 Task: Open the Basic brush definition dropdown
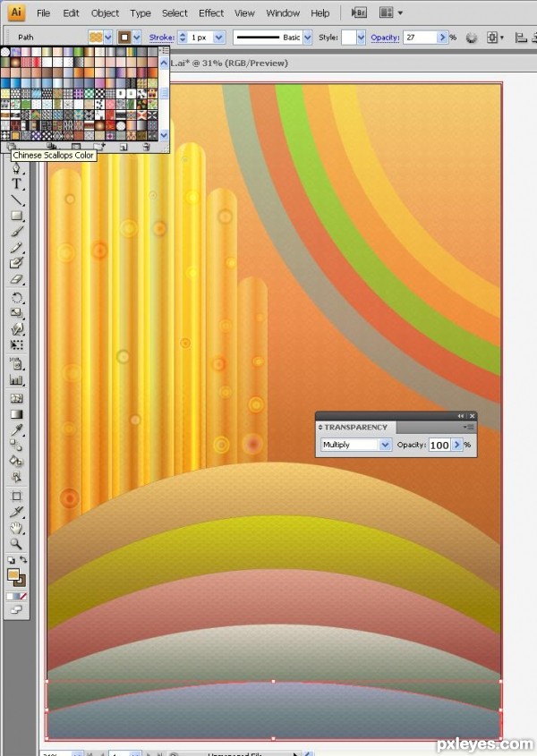pos(307,37)
